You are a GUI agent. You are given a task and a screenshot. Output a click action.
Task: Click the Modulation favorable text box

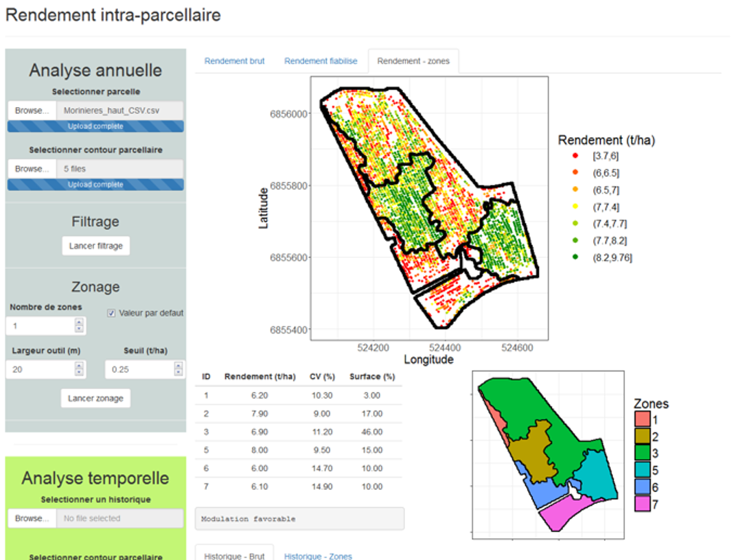click(x=299, y=519)
